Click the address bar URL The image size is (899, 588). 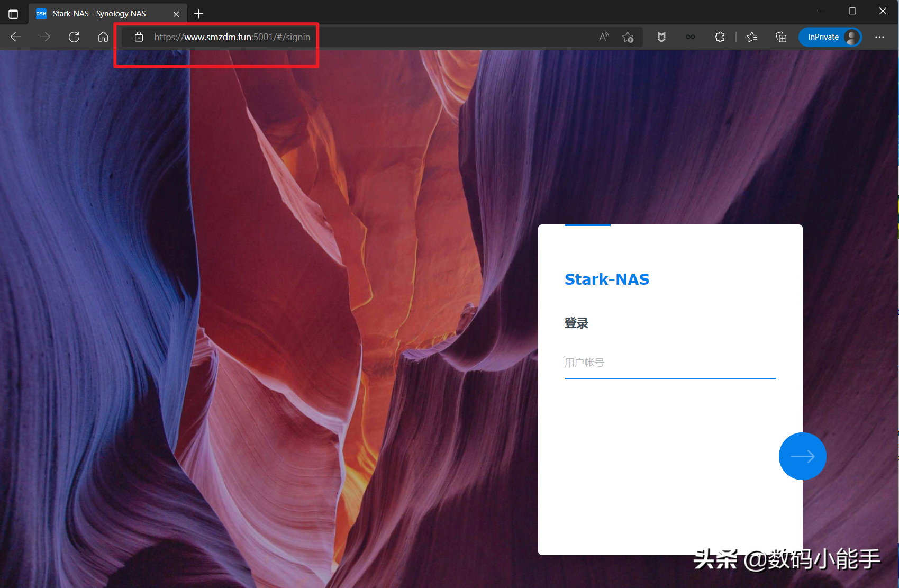click(232, 37)
